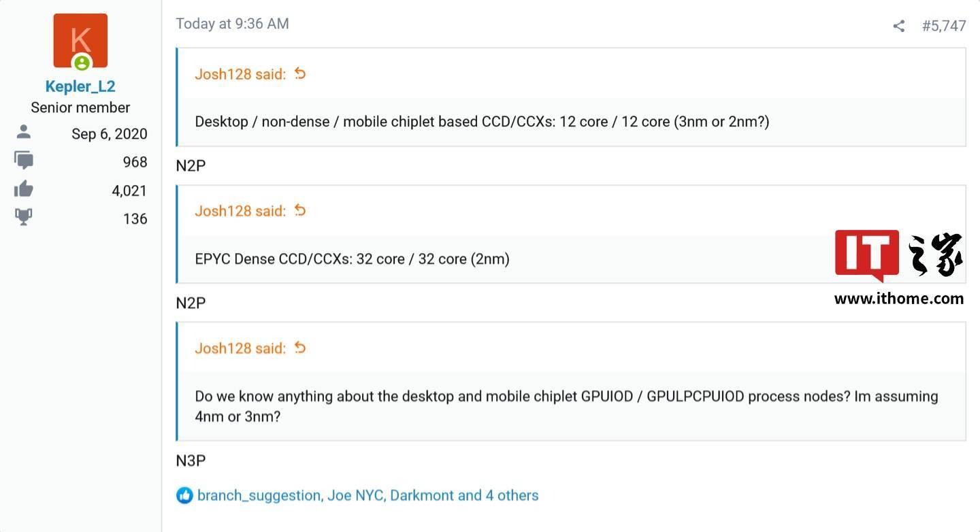Screen dimensions: 980x532
Task: Open the list of users who liked post
Action: [367, 495]
